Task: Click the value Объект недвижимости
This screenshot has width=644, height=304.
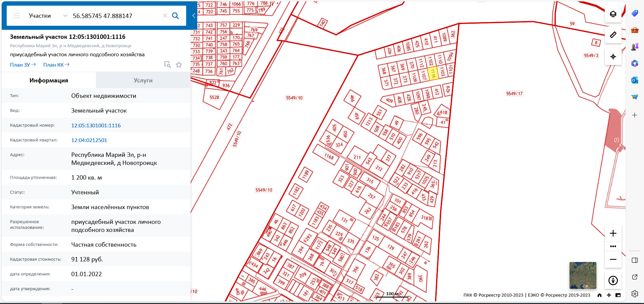Action: (x=104, y=96)
